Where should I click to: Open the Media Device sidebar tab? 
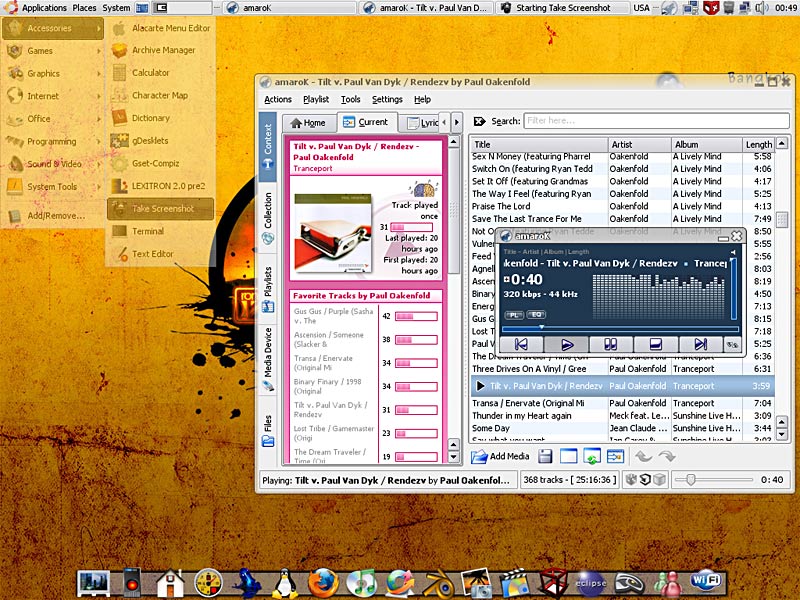[268, 360]
